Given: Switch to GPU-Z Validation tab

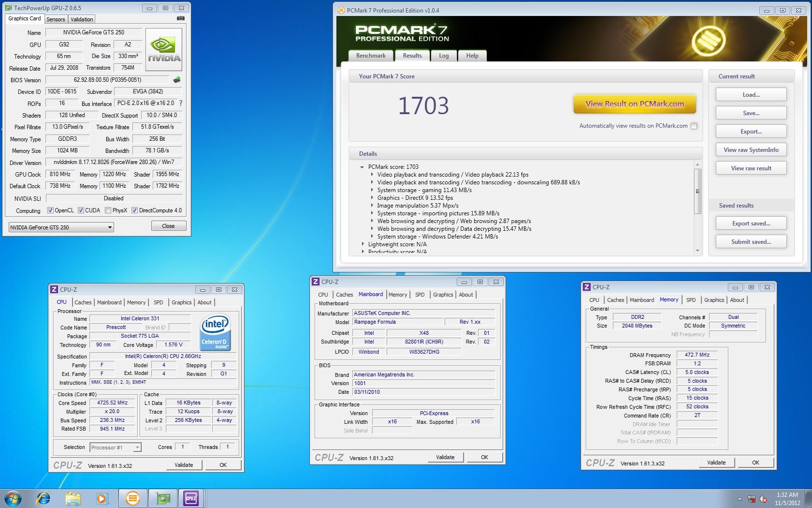Looking at the screenshot, I should point(82,19).
